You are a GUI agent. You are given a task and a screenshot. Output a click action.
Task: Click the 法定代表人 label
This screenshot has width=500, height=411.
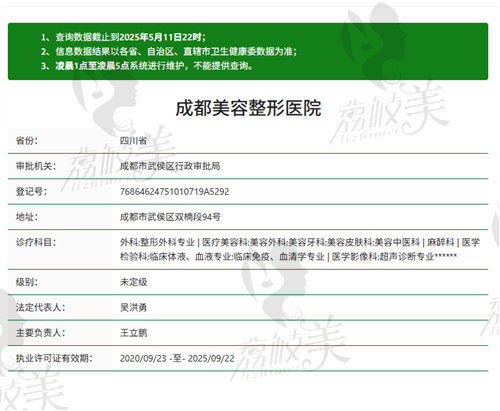pos(40,307)
